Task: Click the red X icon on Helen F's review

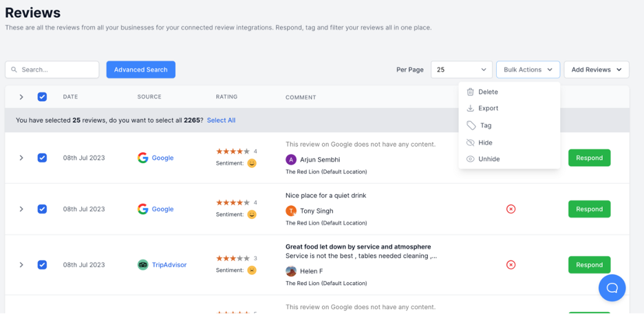Action: point(511,264)
